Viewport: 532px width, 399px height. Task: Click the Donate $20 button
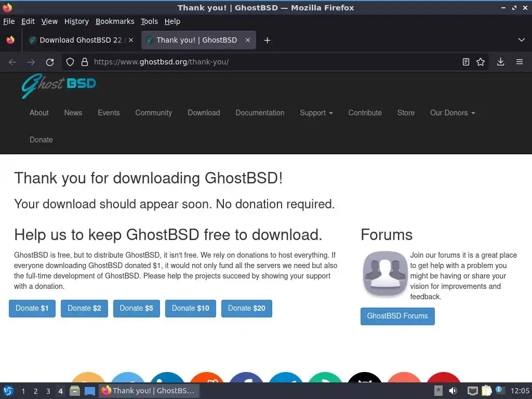coord(247,309)
